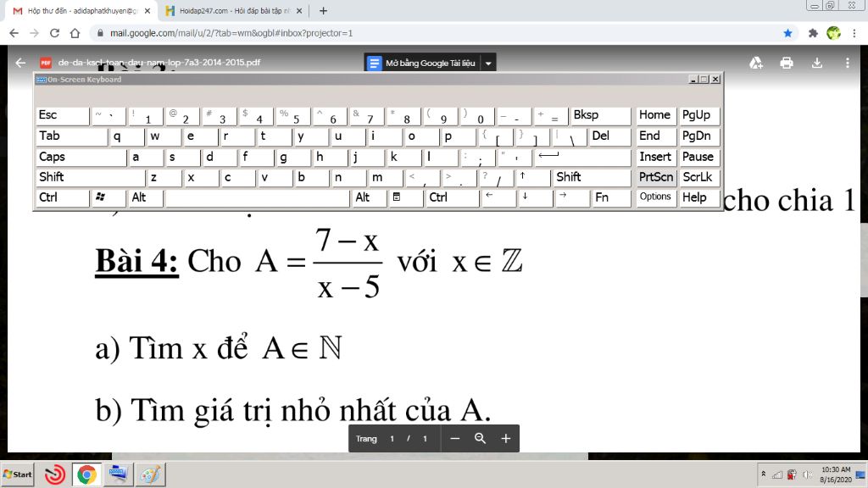
Task: Click the Esc key
Action: pos(63,115)
